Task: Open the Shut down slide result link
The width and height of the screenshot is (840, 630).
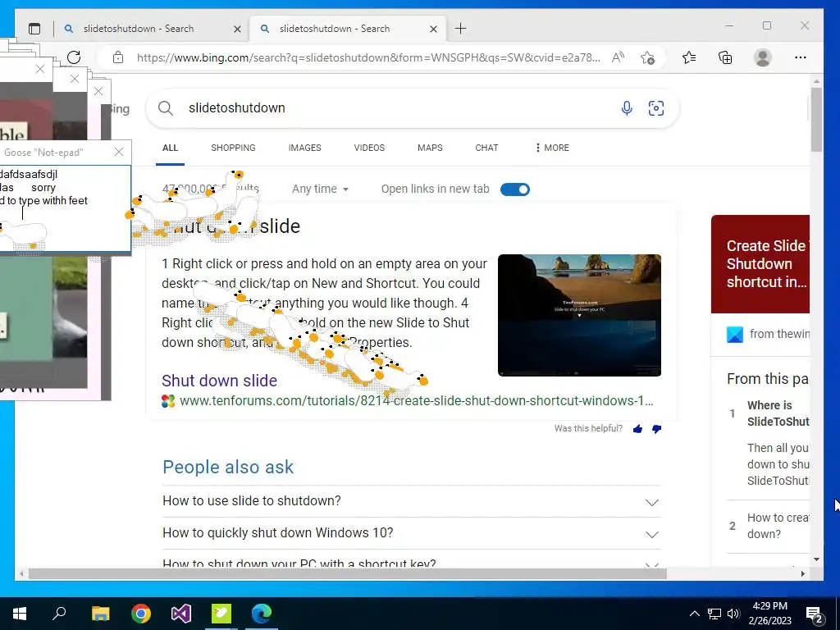Action: (x=219, y=381)
